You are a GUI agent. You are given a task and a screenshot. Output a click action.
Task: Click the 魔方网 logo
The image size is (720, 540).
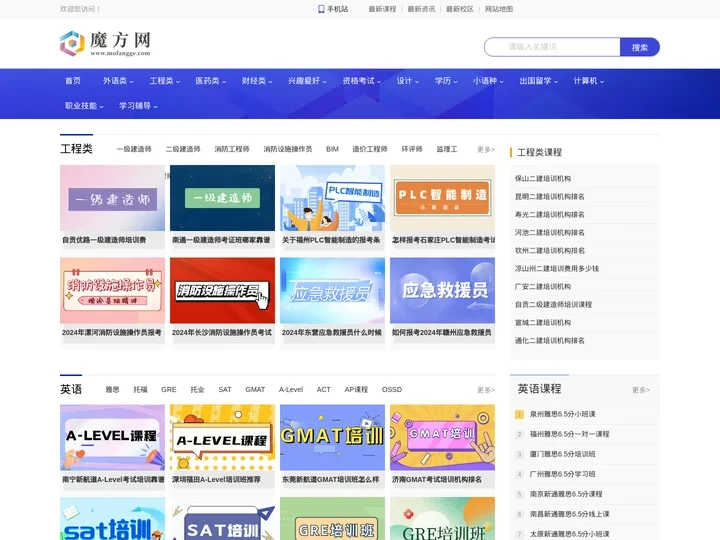(x=105, y=44)
